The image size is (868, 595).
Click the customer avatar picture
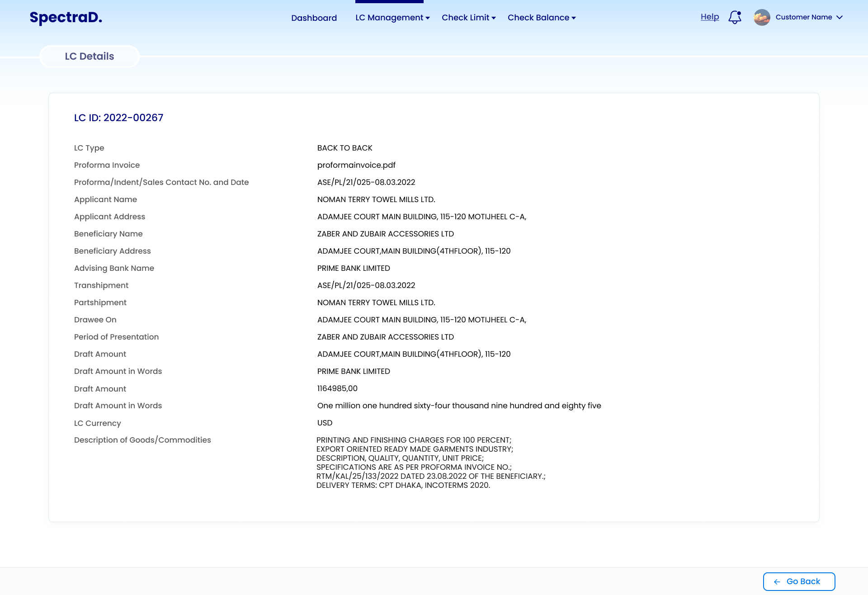(x=762, y=17)
